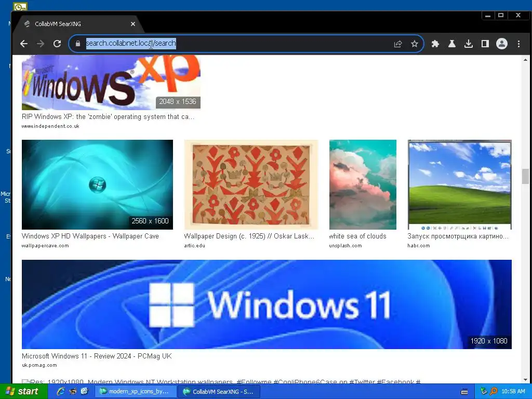532x399 pixels.
Task: Reload the SearXNG page
Action: click(x=57, y=44)
